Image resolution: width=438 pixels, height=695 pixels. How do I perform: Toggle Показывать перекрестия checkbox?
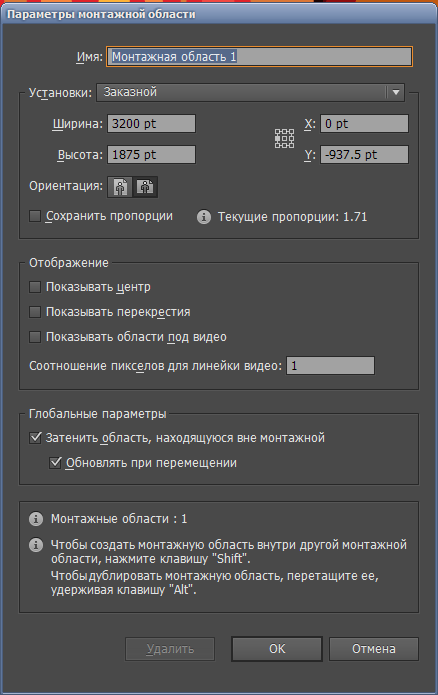tap(35, 312)
